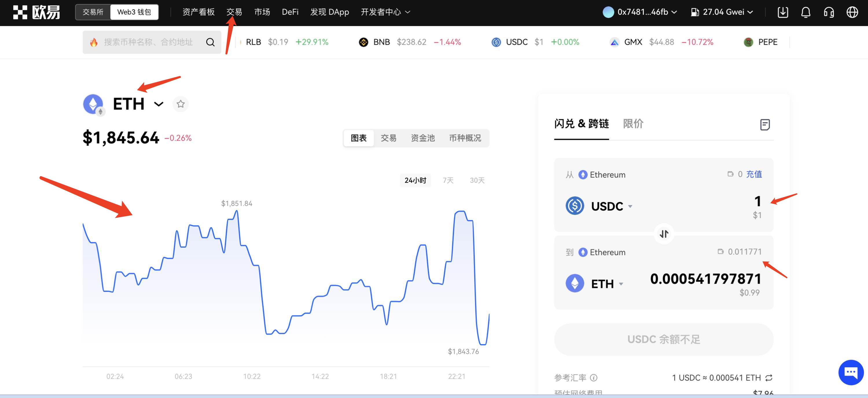868x398 pixels.
Task: Click the USDC logo in swap panel
Action: coord(575,205)
